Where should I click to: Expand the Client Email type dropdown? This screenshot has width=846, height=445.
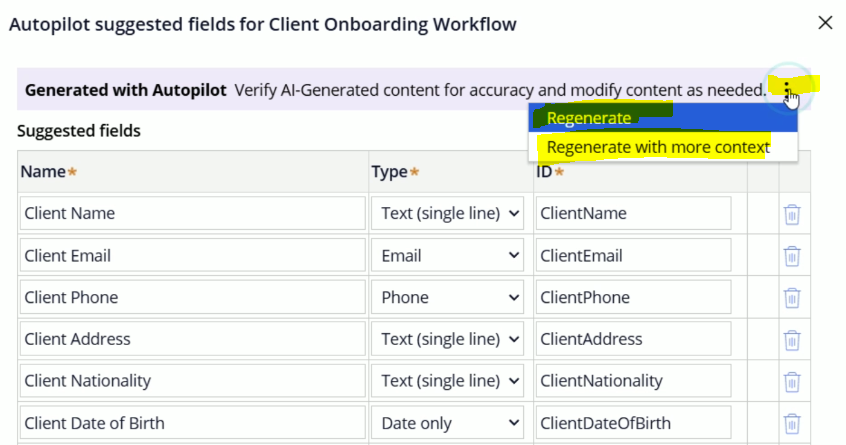coord(447,255)
